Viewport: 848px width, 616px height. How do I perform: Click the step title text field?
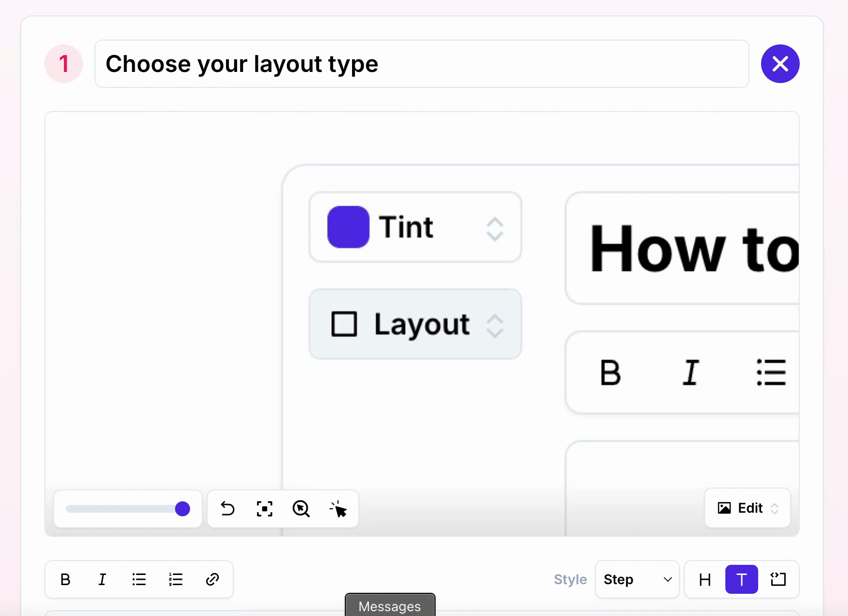click(x=422, y=64)
